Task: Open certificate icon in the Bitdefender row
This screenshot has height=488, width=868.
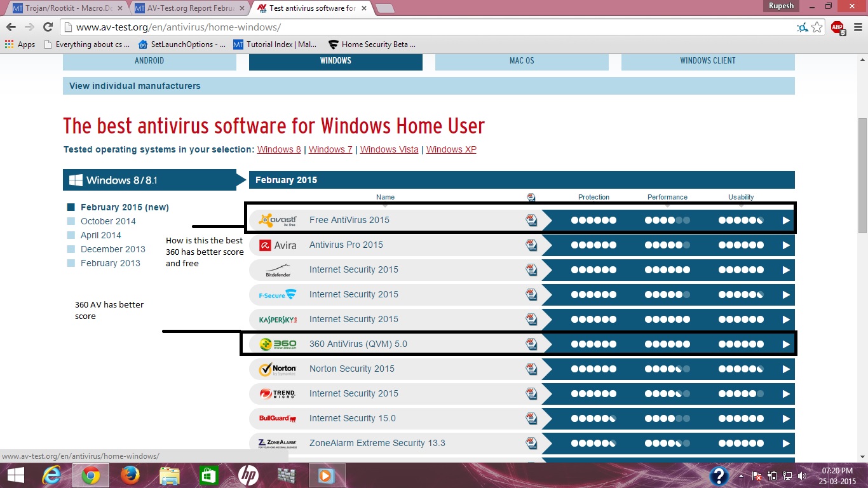Action: 531,269
